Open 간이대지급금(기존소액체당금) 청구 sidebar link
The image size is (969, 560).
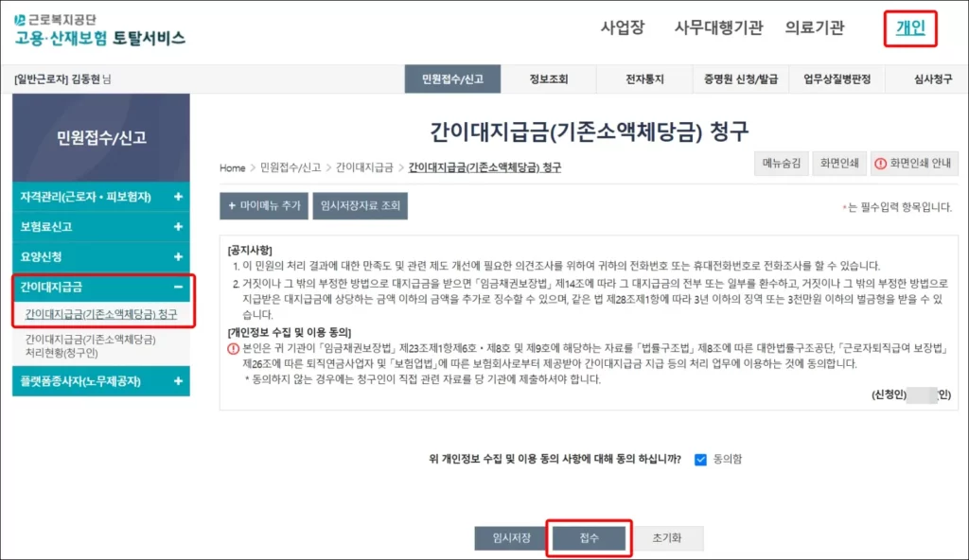pyautogui.click(x=100, y=314)
